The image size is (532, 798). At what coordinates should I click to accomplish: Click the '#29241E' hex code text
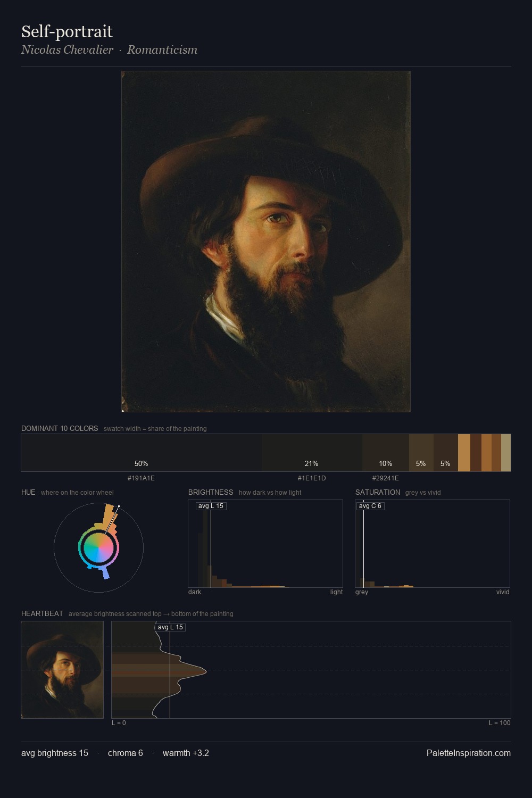pyautogui.click(x=386, y=478)
